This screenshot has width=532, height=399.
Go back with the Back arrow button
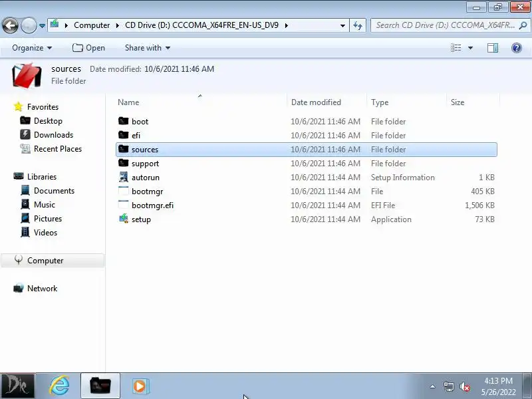pos(10,25)
